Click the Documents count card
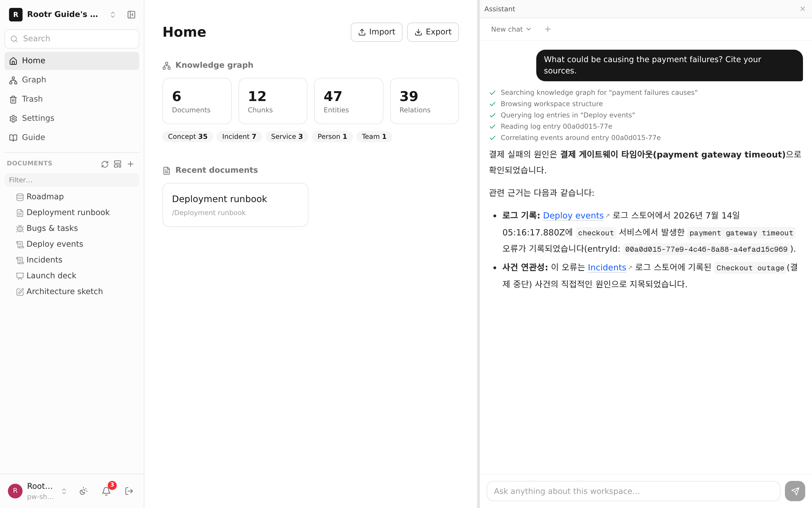The height and width of the screenshot is (508, 812). (197, 101)
